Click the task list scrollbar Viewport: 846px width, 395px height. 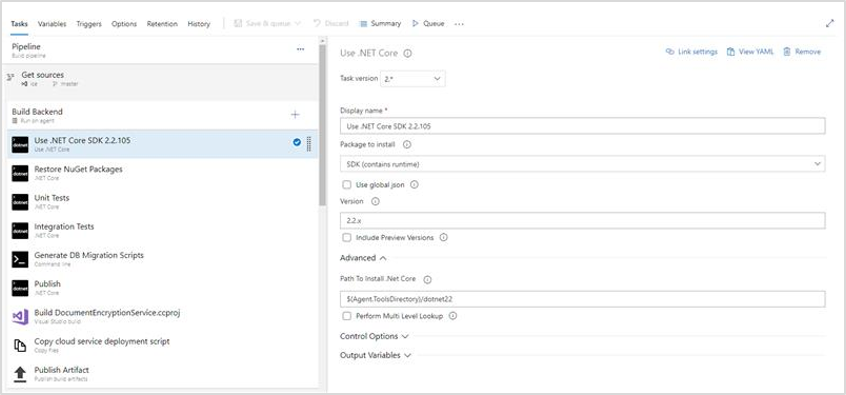(x=323, y=125)
